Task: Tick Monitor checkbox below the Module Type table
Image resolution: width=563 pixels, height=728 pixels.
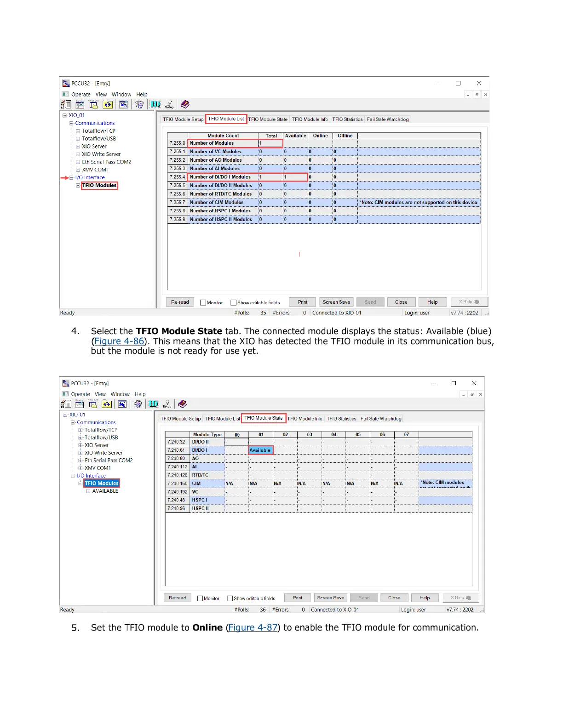Action: point(200,598)
